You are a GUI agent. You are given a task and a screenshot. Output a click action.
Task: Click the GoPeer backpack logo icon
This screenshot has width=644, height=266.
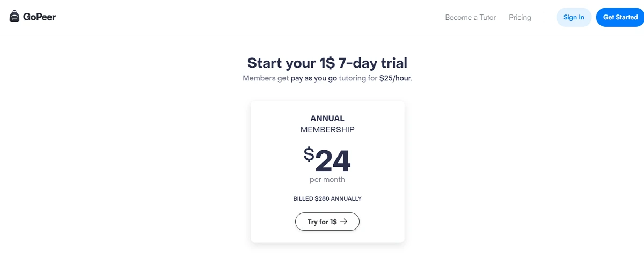14,17
